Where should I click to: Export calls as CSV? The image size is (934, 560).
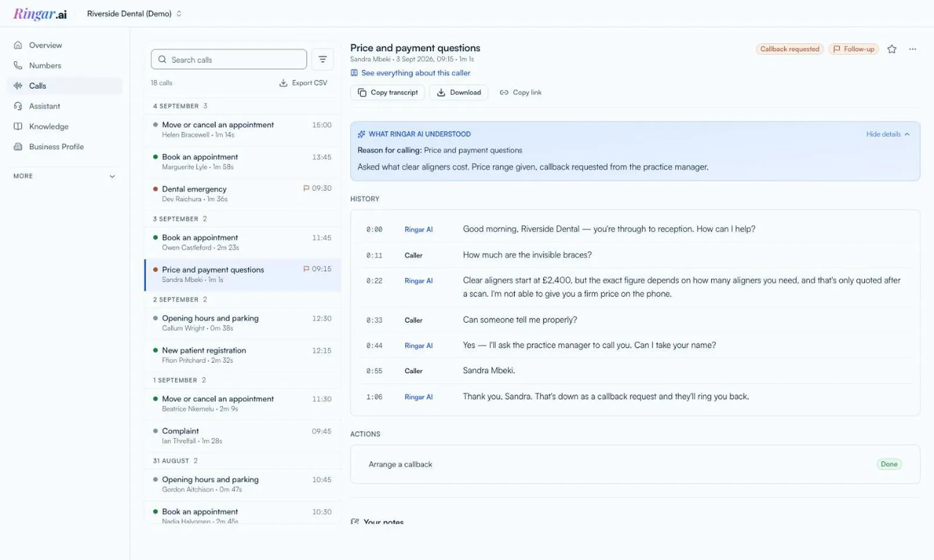coord(304,83)
